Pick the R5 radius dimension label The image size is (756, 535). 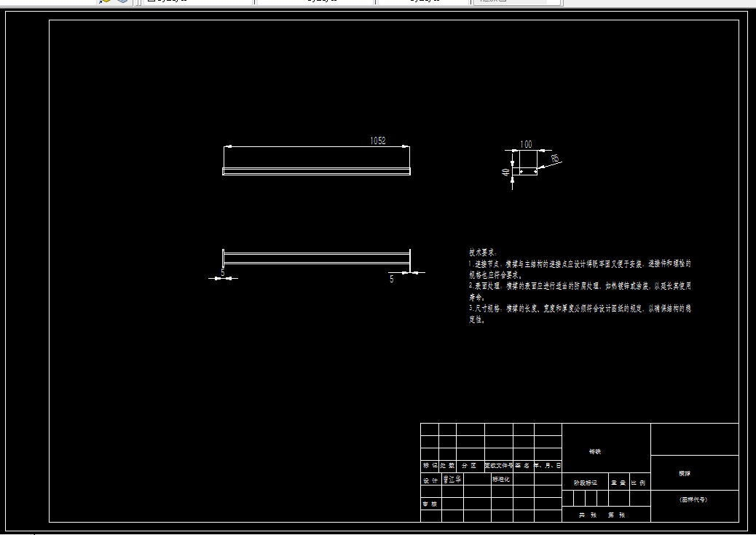tap(555, 158)
